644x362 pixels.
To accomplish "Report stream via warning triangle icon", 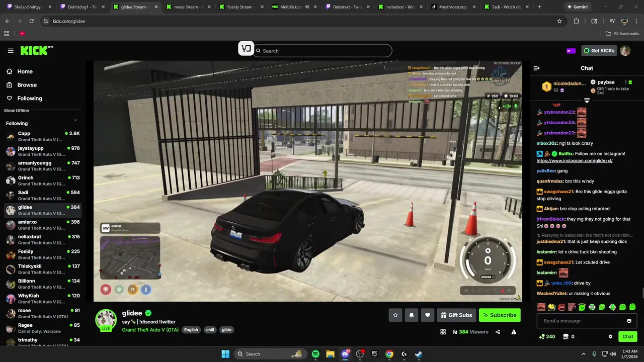I will pyautogui.click(x=514, y=332).
